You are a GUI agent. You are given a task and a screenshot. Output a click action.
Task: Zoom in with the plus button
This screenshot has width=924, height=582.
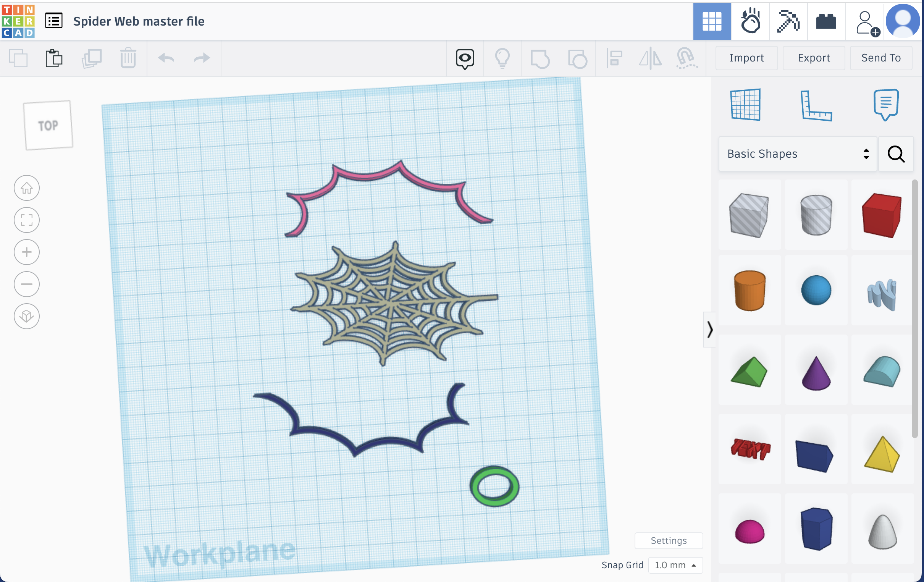pos(26,252)
